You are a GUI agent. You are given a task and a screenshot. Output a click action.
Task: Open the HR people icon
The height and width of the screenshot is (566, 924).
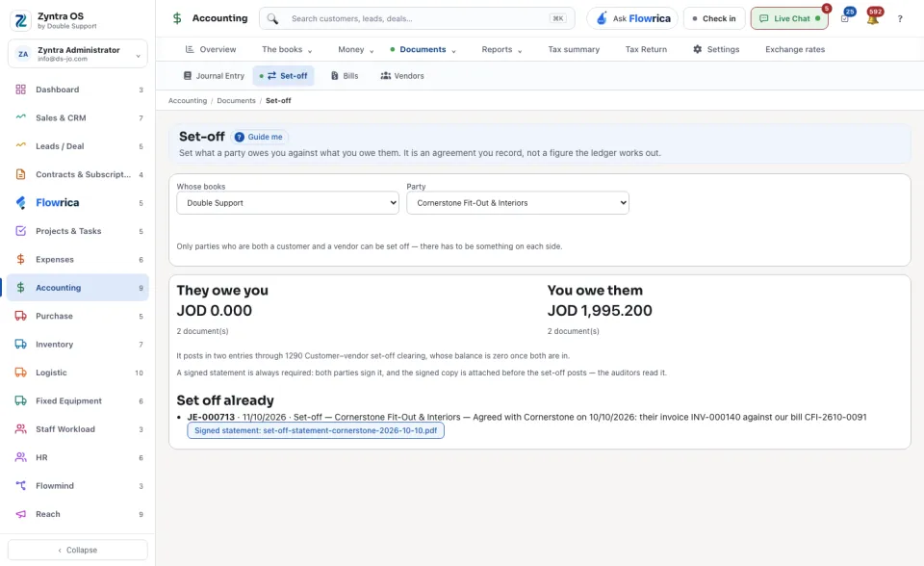[x=20, y=457]
